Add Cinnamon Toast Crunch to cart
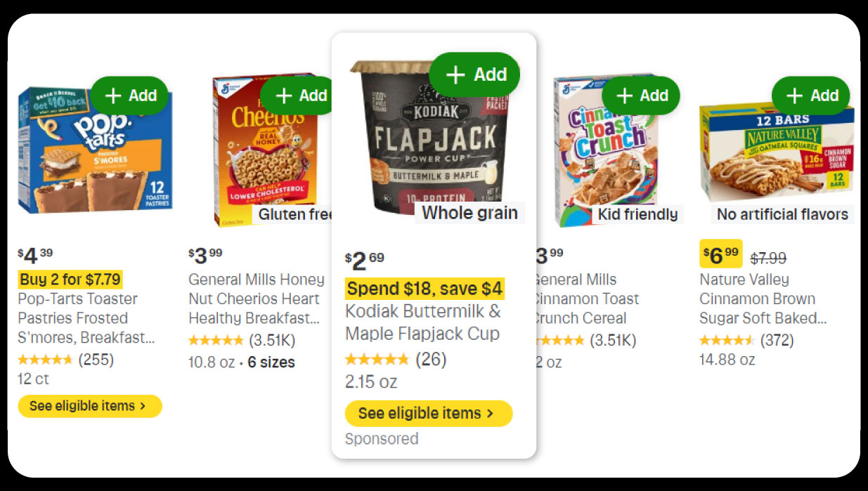The height and width of the screenshot is (491, 868). click(641, 96)
